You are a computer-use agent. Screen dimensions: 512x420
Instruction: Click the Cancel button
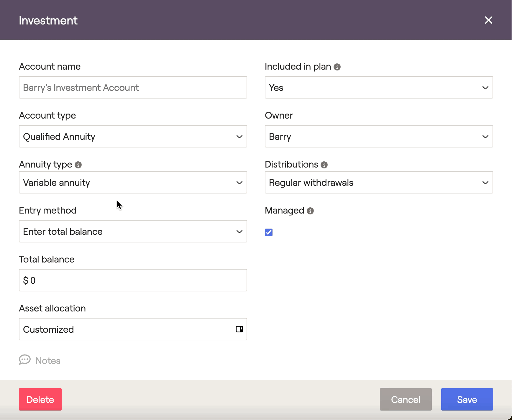tap(406, 399)
